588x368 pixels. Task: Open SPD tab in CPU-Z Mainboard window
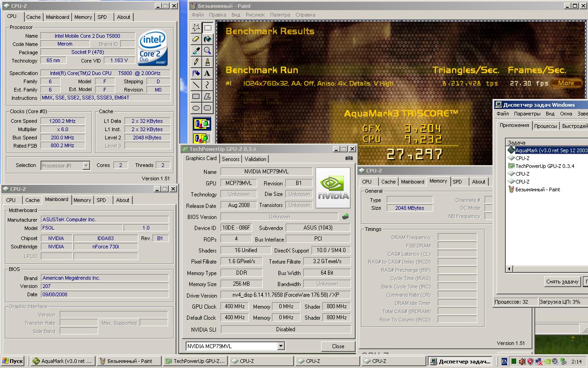pyautogui.click(x=101, y=200)
